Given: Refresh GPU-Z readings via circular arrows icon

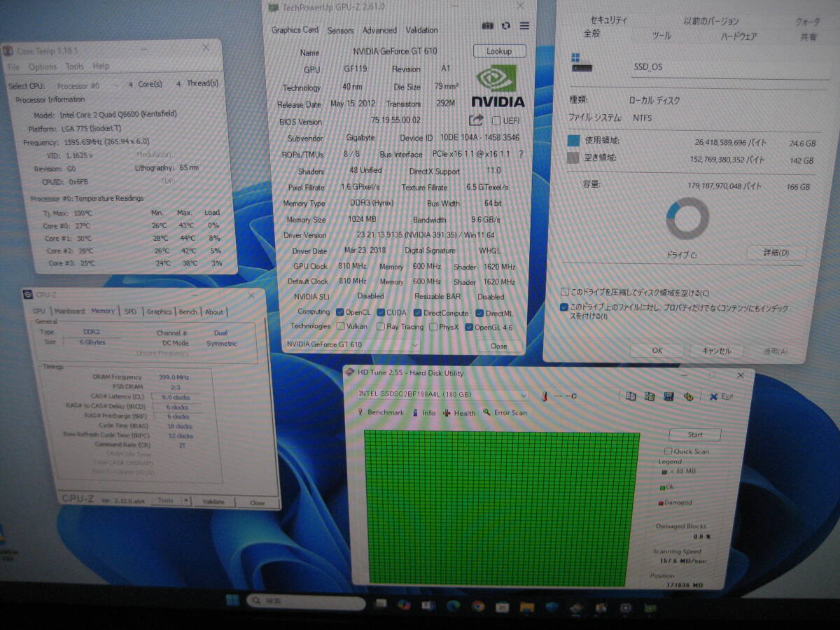Looking at the screenshot, I should pos(506,26).
